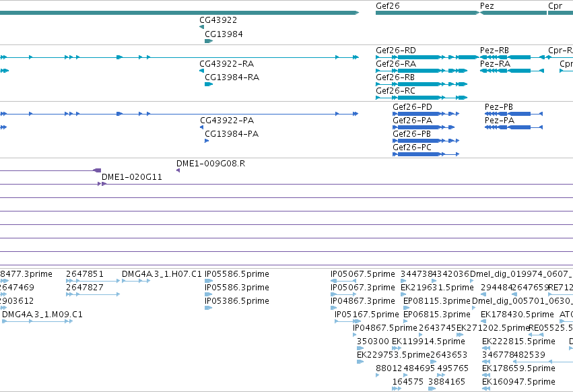Image resolution: width=573 pixels, height=392 pixels.
Task: Click the CG43922-PA label
Action: coord(226,121)
